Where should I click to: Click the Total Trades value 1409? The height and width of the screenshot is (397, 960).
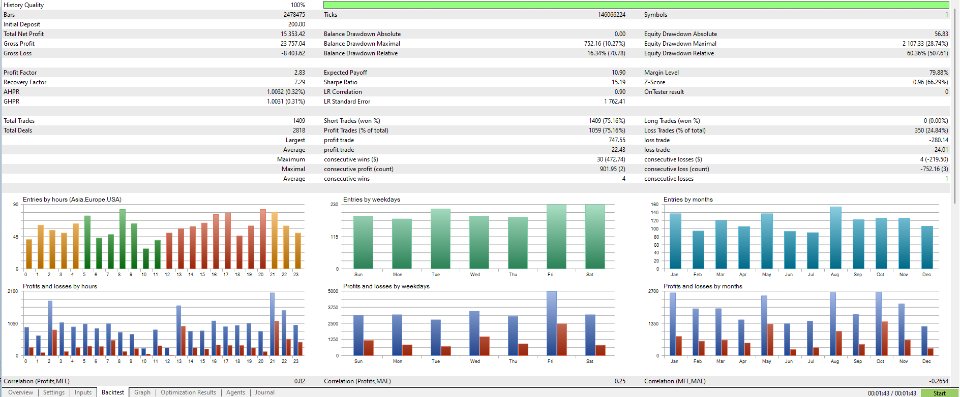coord(299,121)
